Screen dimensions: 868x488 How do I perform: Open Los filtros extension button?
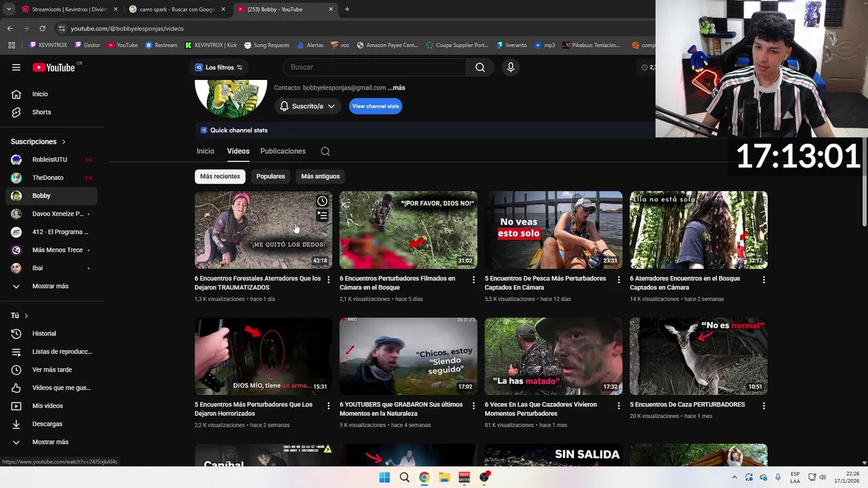point(218,67)
